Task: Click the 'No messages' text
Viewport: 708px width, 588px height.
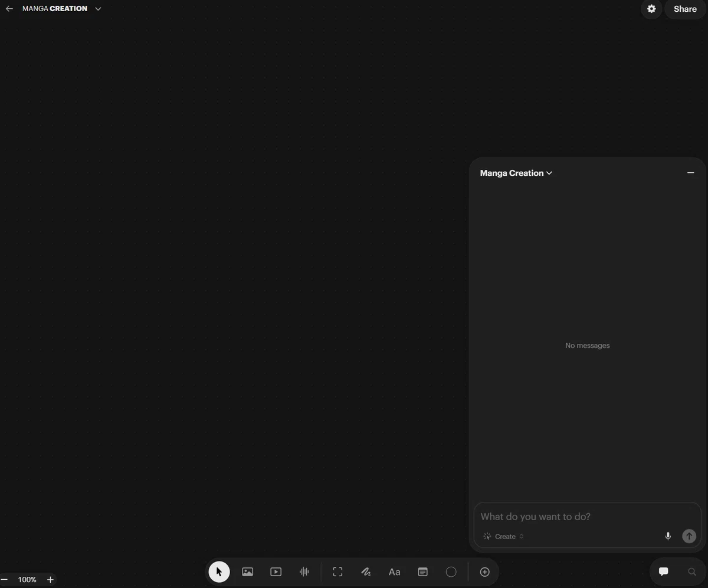Action: click(x=587, y=346)
